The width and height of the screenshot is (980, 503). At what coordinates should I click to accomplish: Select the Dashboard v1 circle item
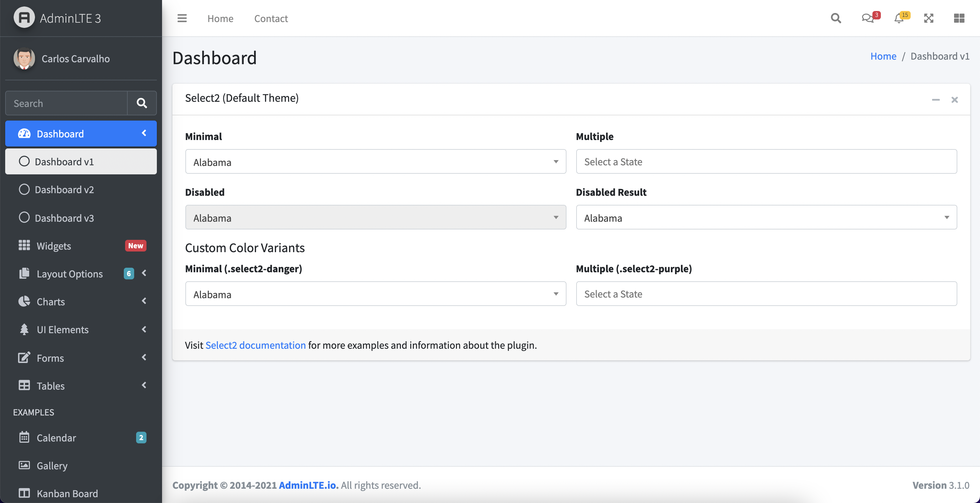(64, 162)
